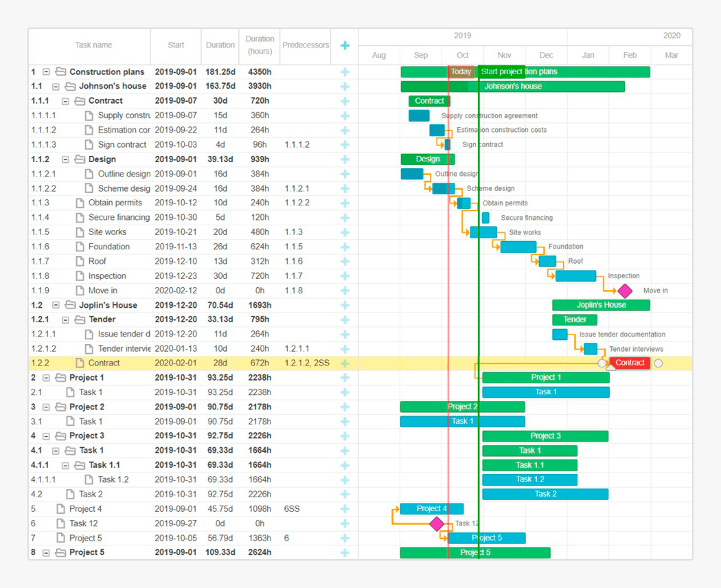Click link handle left of red Contract bar
The image size is (721, 588).
pyautogui.click(x=602, y=363)
